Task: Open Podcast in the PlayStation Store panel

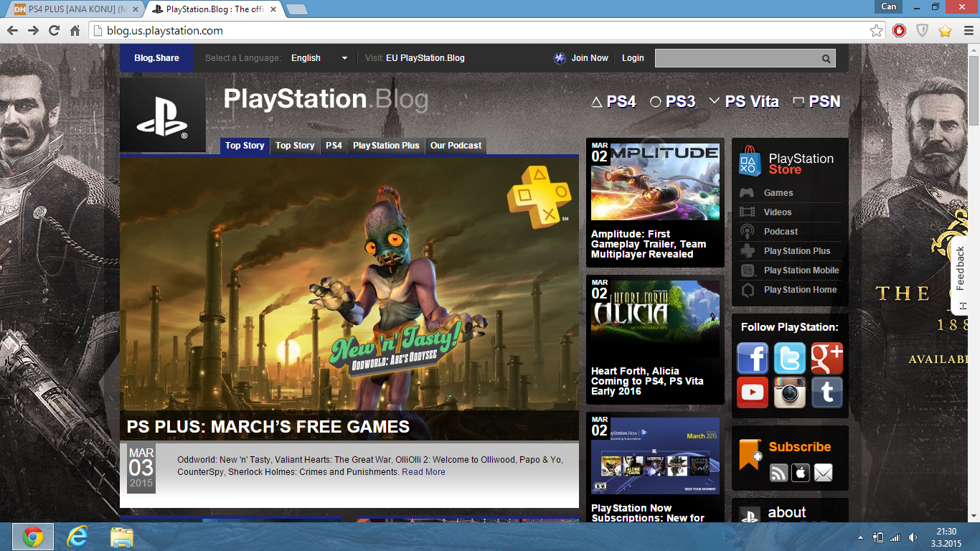Action: [x=781, y=232]
